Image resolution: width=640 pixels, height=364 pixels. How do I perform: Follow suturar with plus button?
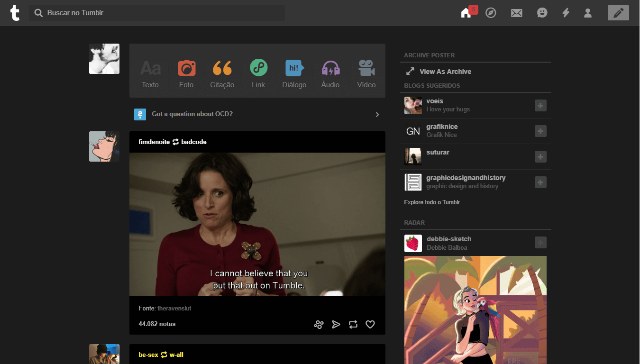click(x=540, y=157)
